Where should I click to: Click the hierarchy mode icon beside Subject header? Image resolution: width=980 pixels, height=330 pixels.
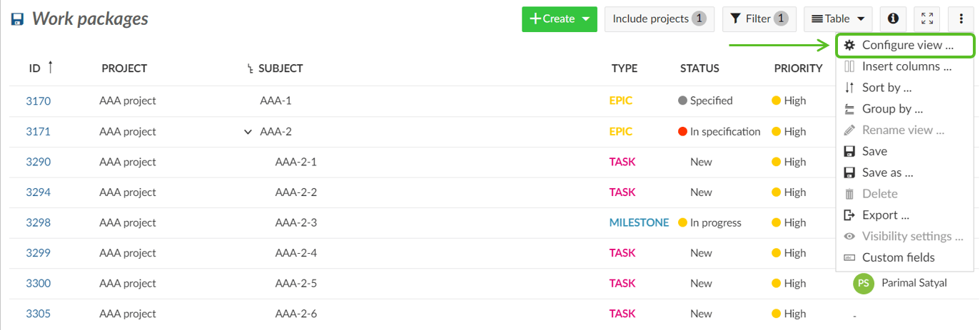(x=250, y=69)
